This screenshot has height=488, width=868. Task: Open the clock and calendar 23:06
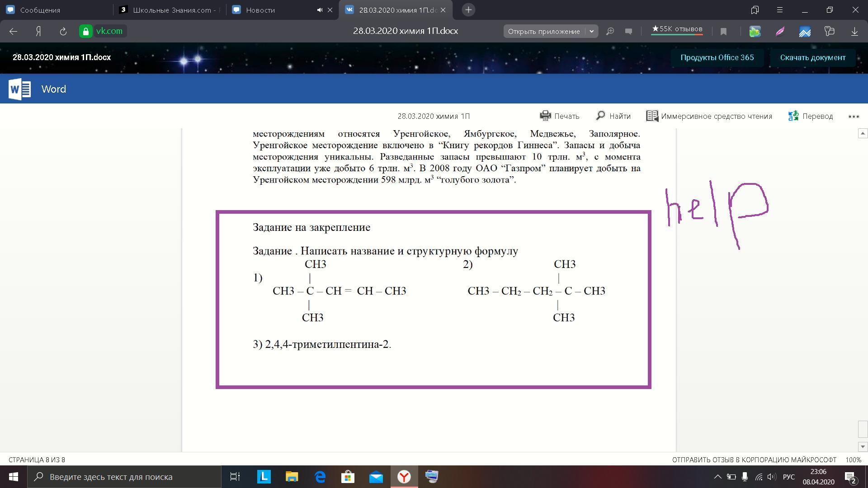pos(818,477)
